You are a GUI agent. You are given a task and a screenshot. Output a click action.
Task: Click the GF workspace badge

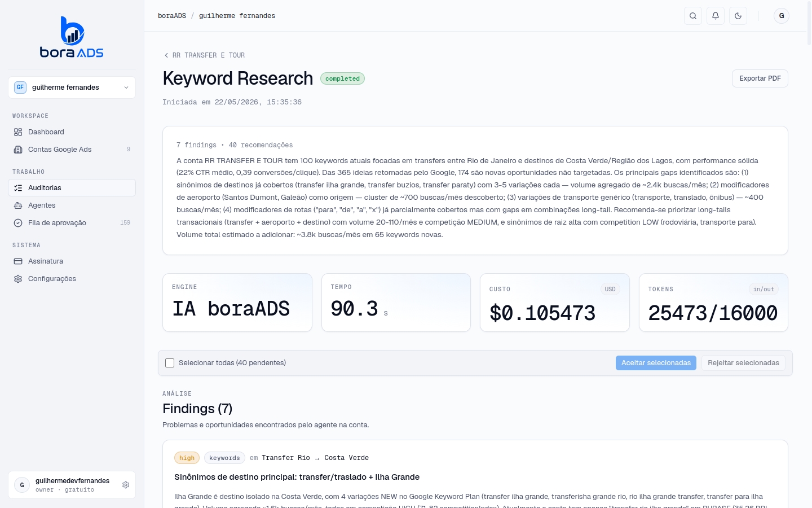tap(20, 87)
